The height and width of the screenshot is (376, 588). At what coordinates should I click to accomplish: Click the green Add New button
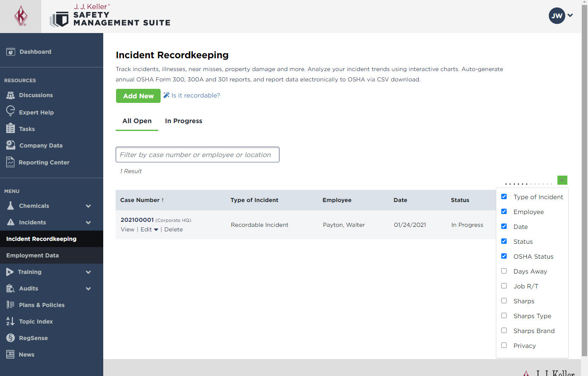138,96
